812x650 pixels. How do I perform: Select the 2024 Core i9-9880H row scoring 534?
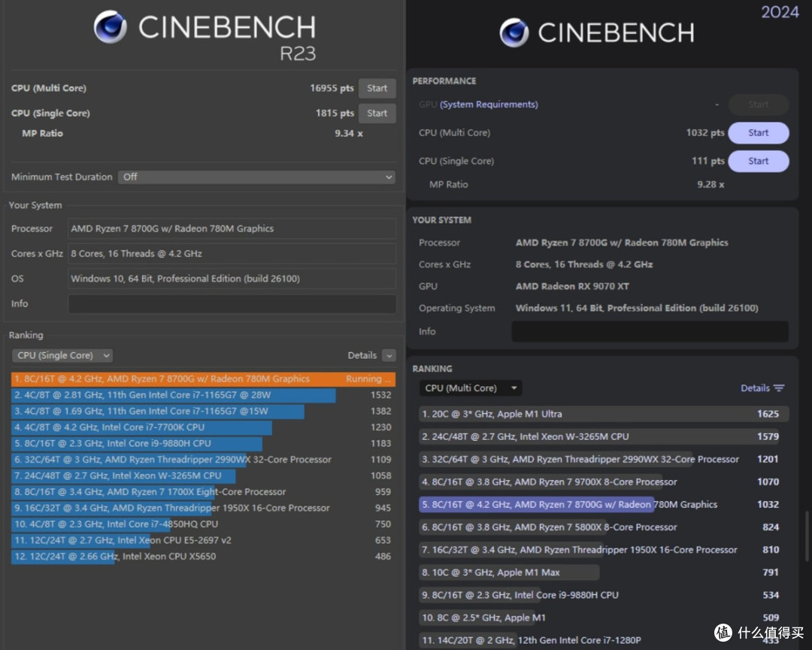pos(603,595)
